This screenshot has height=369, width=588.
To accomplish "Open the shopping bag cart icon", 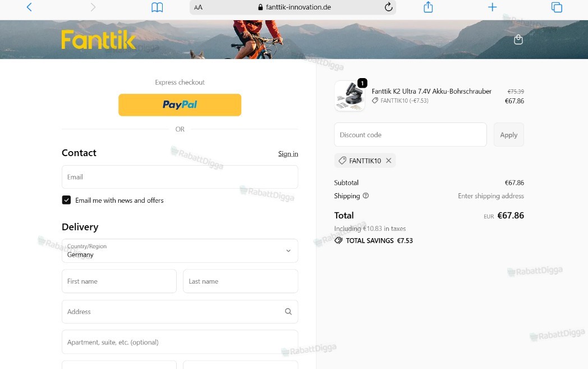I will click(518, 39).
